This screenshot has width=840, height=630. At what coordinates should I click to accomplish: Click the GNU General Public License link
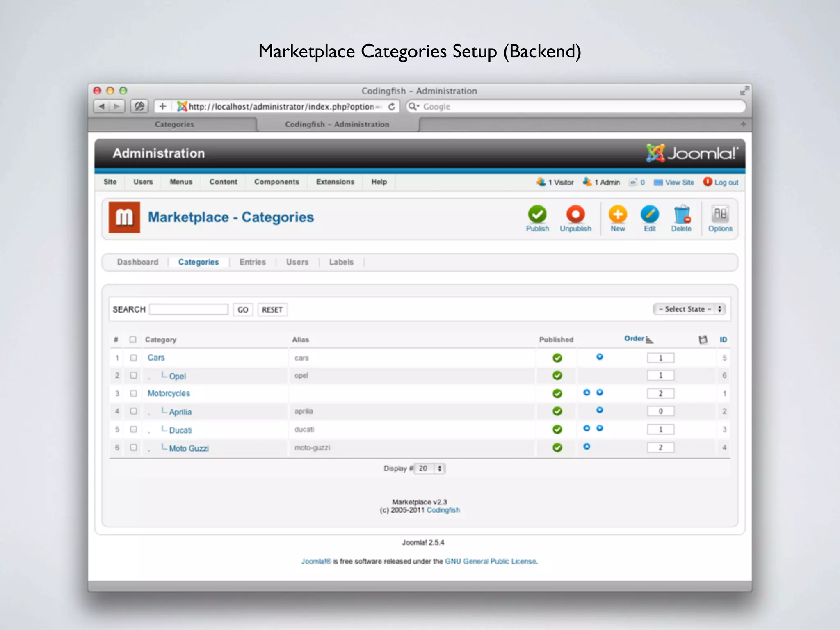coord(491,561)
